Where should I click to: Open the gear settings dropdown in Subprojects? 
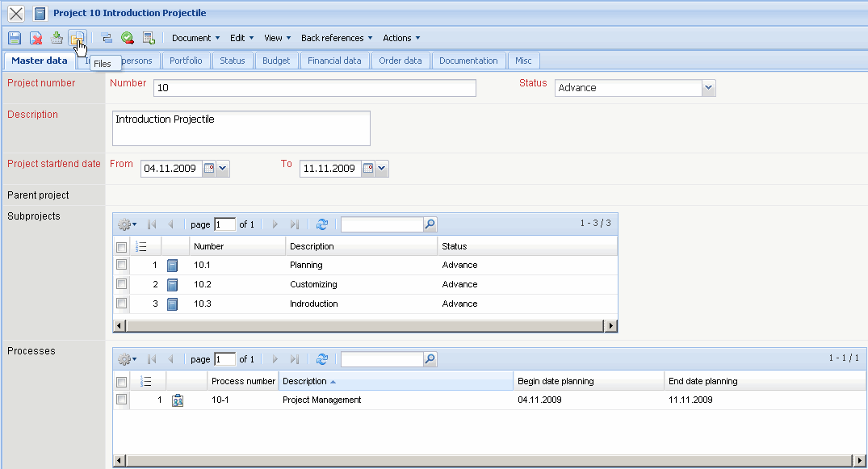[127, 224]
